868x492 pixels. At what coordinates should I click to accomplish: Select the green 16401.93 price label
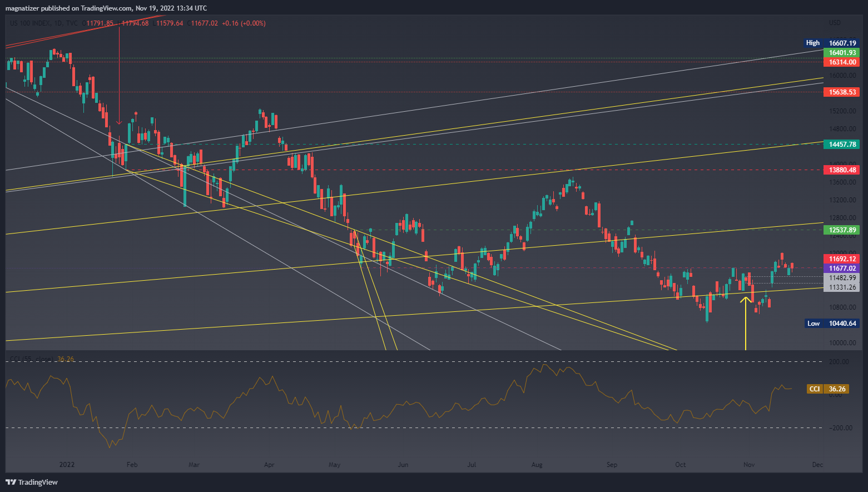842,53
